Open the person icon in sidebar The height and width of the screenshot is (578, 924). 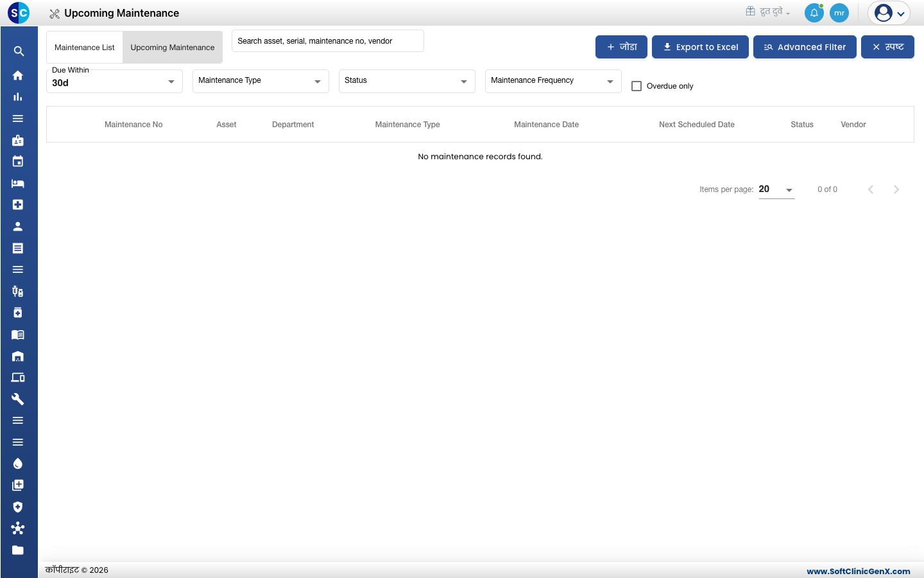18,226
